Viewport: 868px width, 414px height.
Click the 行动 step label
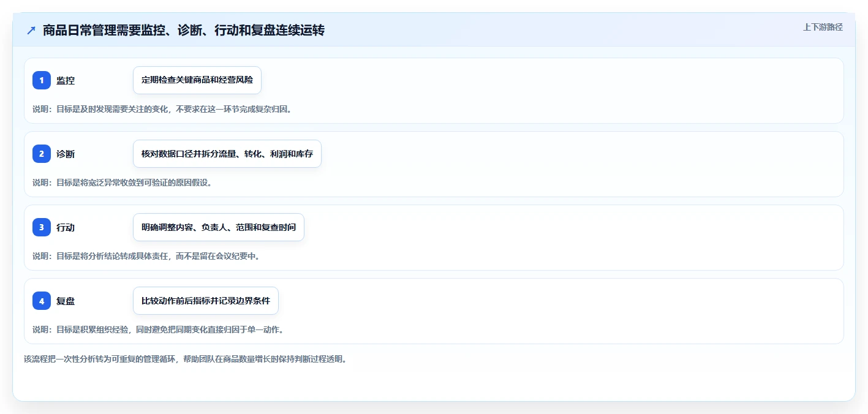click(66, 227)
